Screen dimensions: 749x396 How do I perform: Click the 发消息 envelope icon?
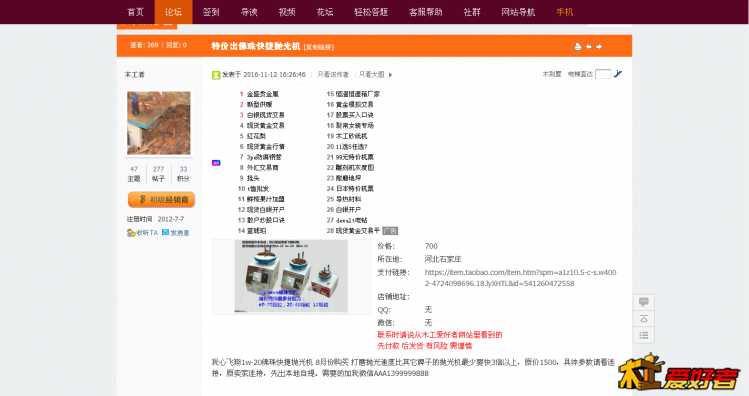click(x=165, y=232)
